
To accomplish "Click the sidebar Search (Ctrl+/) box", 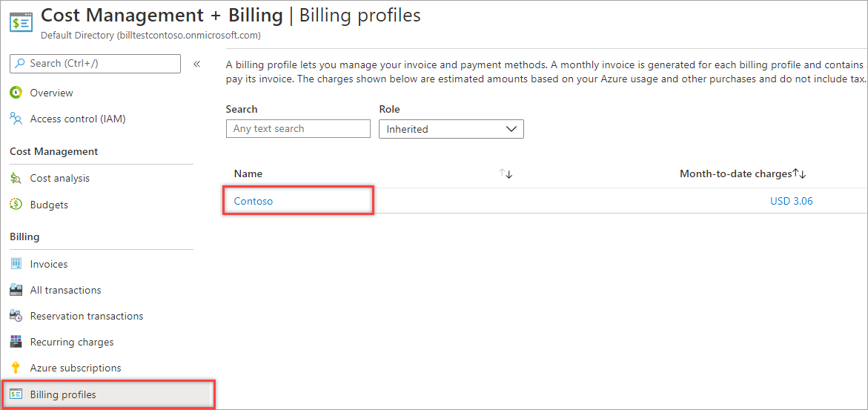I will click(x=95, y=64).
